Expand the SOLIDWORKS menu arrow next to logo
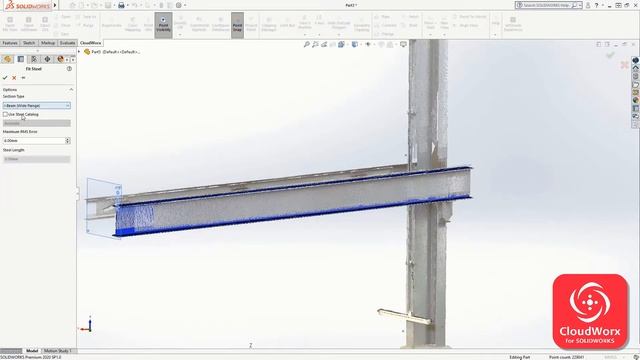The image size is (640, 360). tap(55, 5)
